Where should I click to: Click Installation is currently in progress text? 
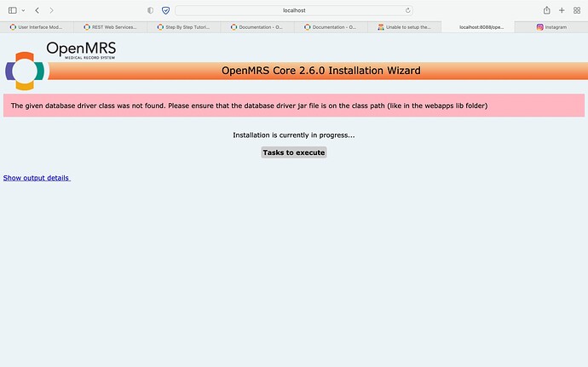point(294,135)
